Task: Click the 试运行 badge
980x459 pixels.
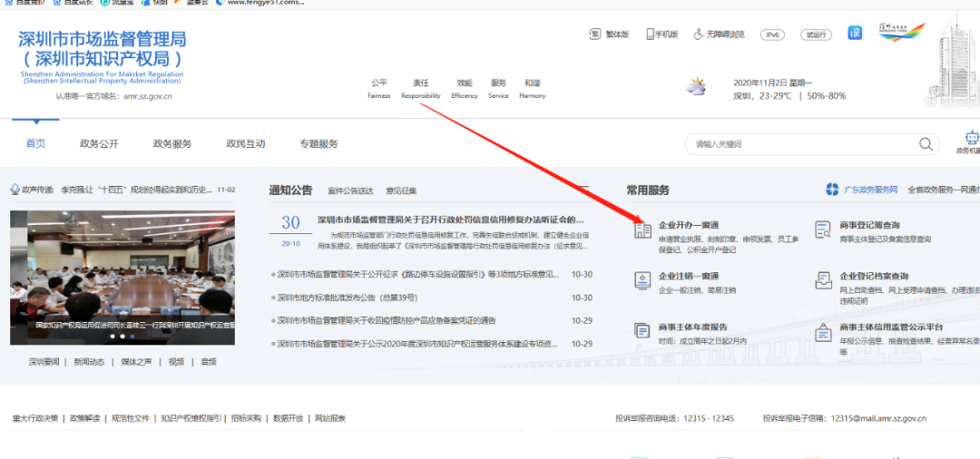Action: pyautogui.click(x=817, y=35)
